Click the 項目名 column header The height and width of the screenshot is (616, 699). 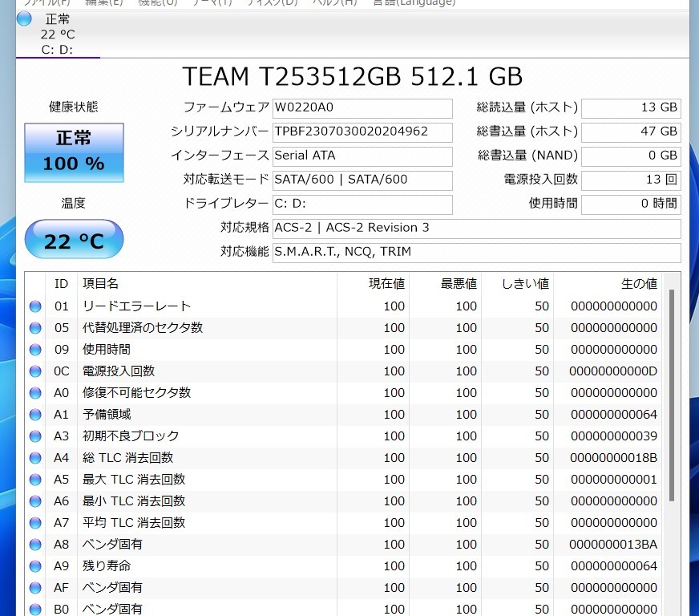point(207,284)
